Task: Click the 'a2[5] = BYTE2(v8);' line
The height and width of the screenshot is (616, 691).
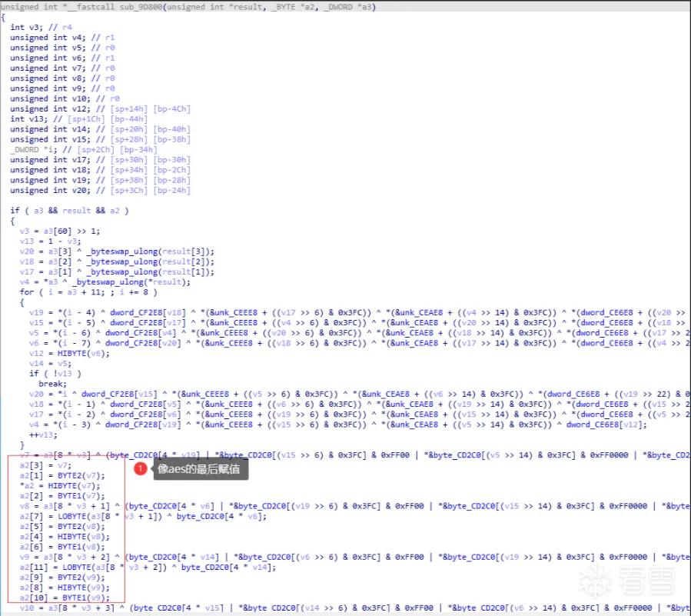Action: pyautogui.click(x=62, y=527)
